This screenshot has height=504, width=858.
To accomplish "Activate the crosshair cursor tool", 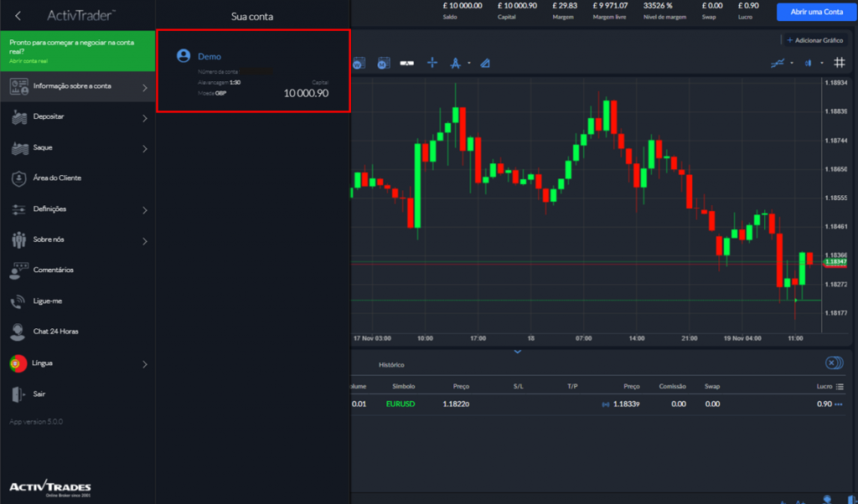I will [432, 63].
